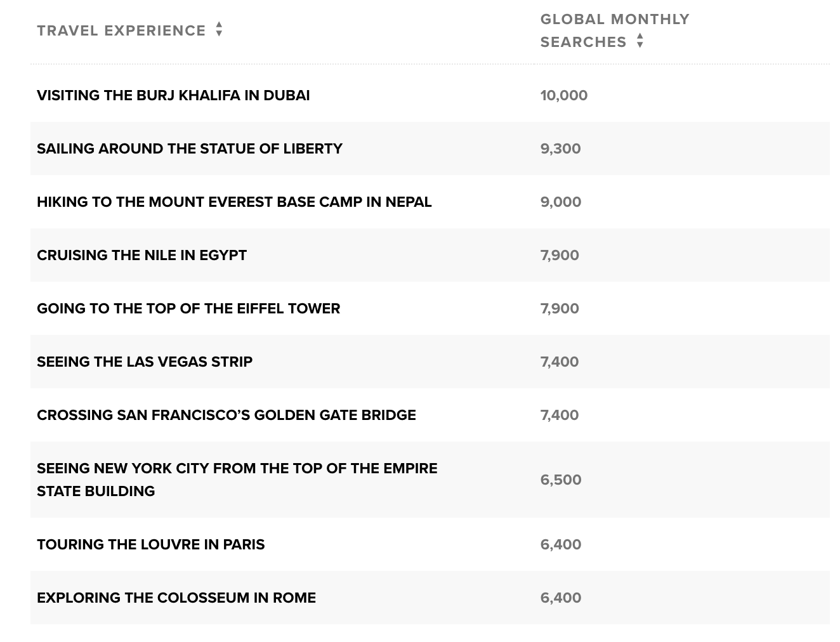840x642 pixels.
Task: Select Cruising the Nile in Egypt row
Action: point(430,255)
